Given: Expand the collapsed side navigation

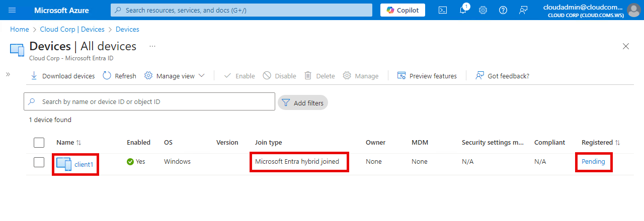Looking at the screenshot, I should 8,74.
